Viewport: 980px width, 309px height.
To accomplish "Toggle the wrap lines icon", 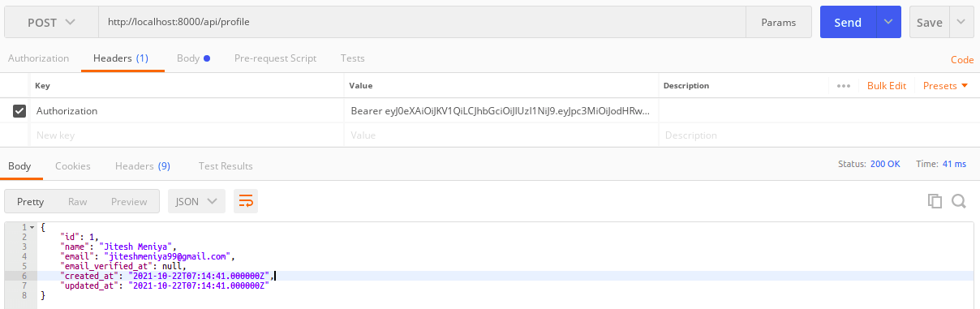I will 246,201.
